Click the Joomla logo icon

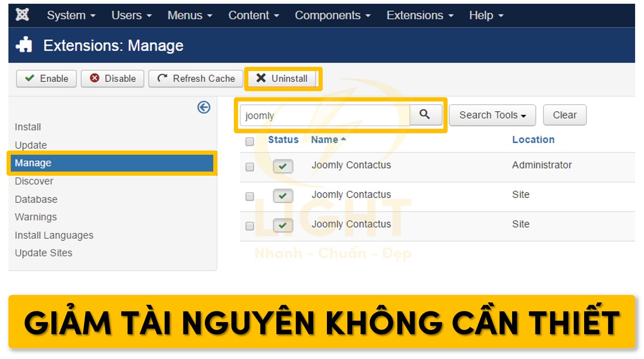[x=22, y=15]
